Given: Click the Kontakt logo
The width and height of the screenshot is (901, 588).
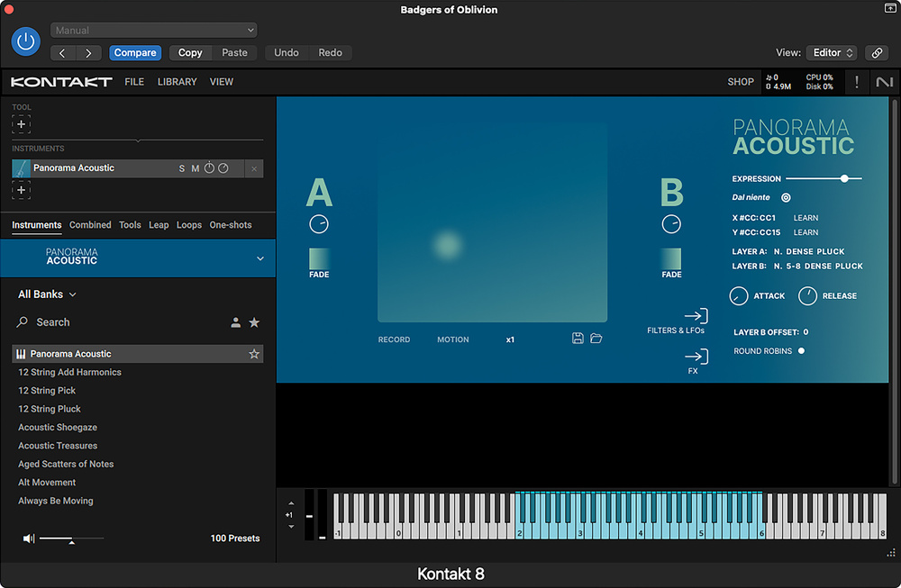Looking at the screenshot, I should pyautogui.click(x=61, y=82).
